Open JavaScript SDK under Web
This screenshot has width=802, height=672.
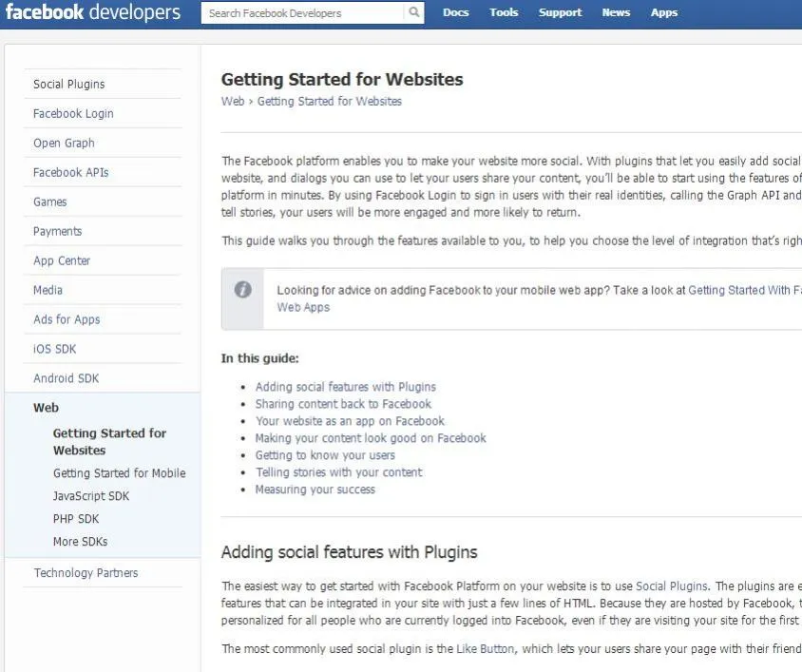(x=91, y=496)
